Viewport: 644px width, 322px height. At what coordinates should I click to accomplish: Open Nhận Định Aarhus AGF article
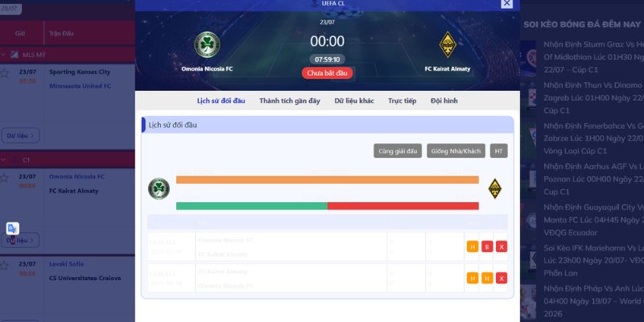click(x=593, y=179)
